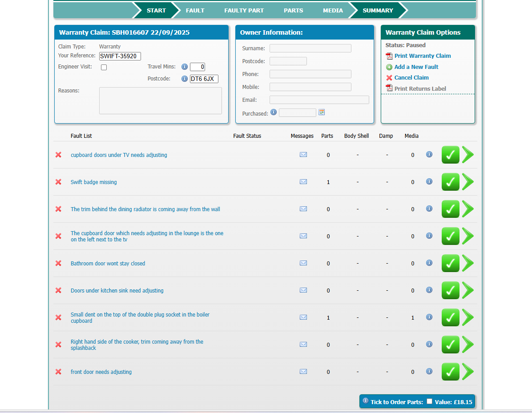Image resolution: width=532 pixels, height=413 pixels.
Task: Go to the FAULTY PART step
Action: (x=244, y=10)
